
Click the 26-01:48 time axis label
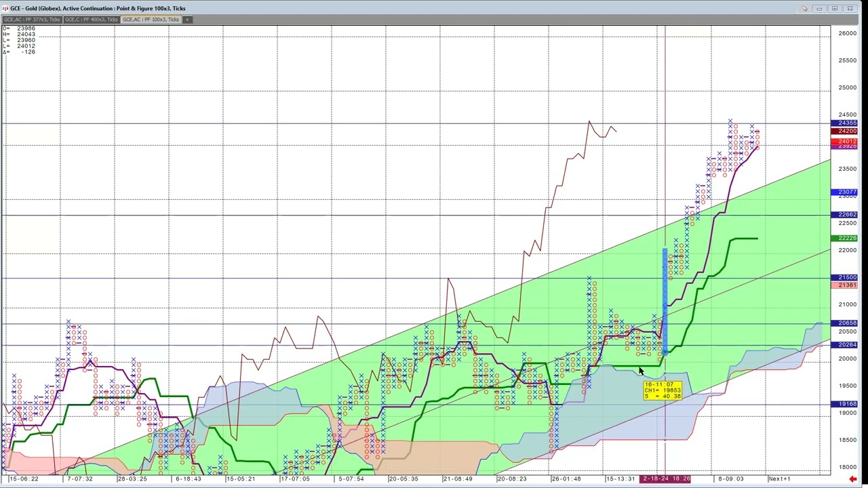pyautogui.click(x=566, y=479)
